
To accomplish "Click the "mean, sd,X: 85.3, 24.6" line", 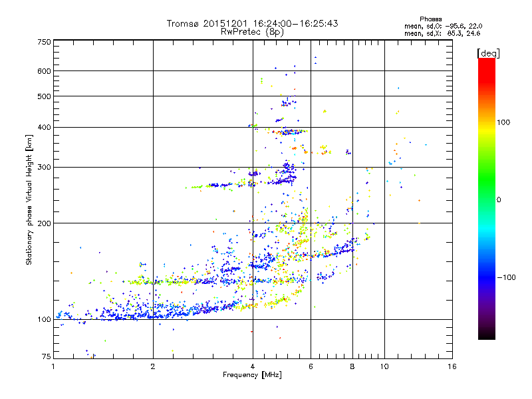I will (x=442, y=33).
